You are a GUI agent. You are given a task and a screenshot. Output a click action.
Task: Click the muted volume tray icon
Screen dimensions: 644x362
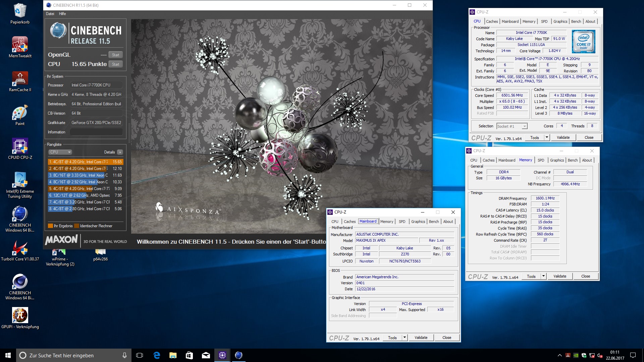point(600,355)
